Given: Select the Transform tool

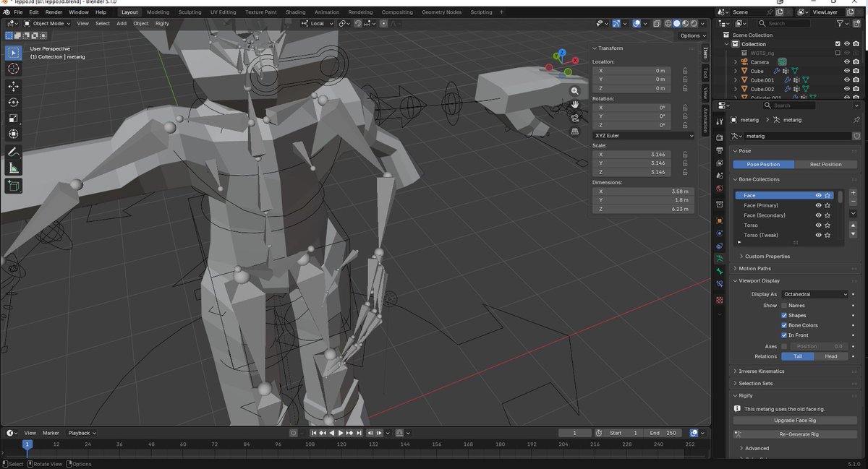Looking at the screenshot, I should point(14,134).
